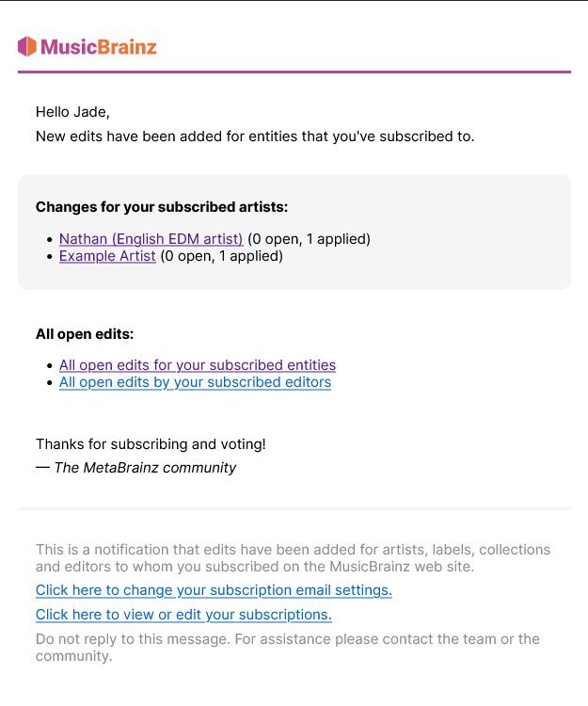Click the pink divider line below the logo
588x706 pixels.
(x=294, y=72)
